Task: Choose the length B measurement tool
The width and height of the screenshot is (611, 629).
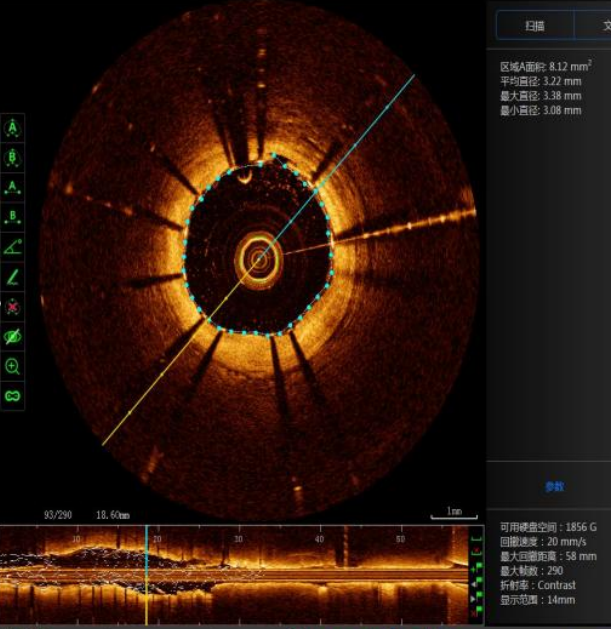Action: pyautogui.click(x=13, y=216)
